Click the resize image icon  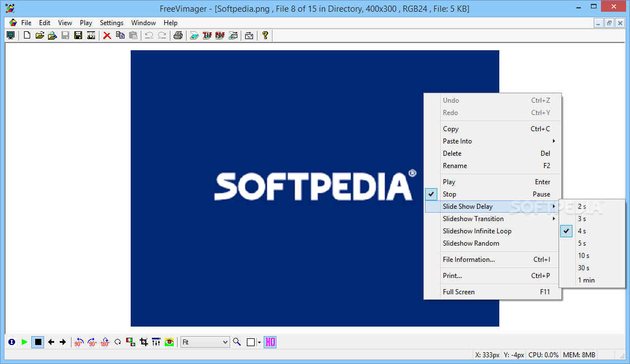(131, 342)
